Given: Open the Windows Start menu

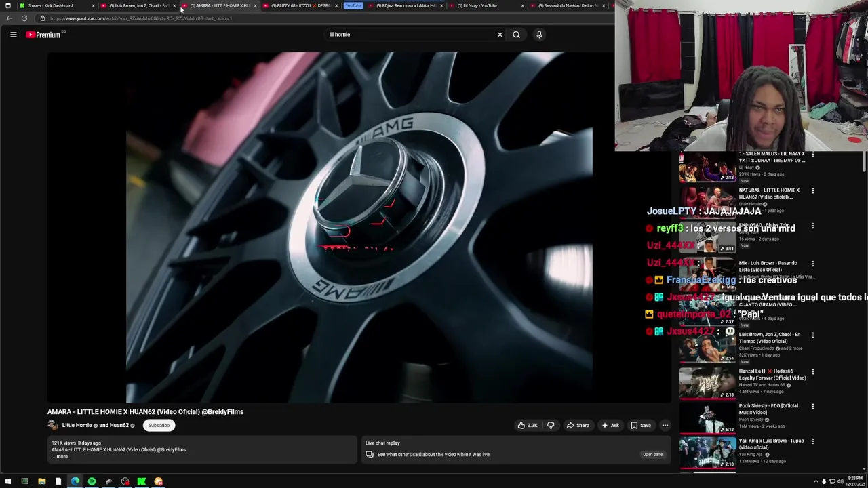Looking at the screenshot, I should [7, 481].
